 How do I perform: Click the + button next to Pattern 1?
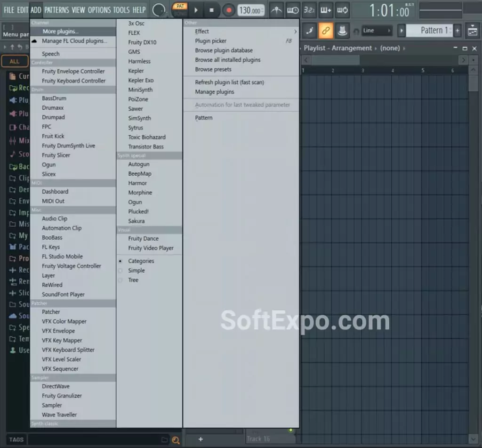point(457,30)
